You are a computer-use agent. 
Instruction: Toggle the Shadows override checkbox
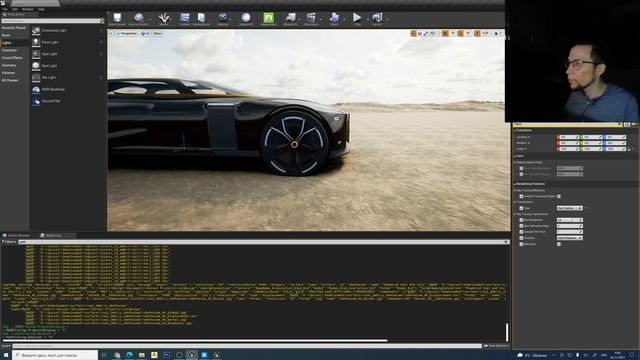tap(521, 238)
